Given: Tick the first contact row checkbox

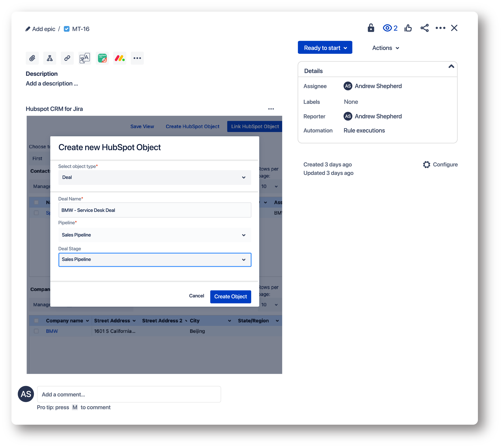Looking at the screenshot, I should click(36, 213).
